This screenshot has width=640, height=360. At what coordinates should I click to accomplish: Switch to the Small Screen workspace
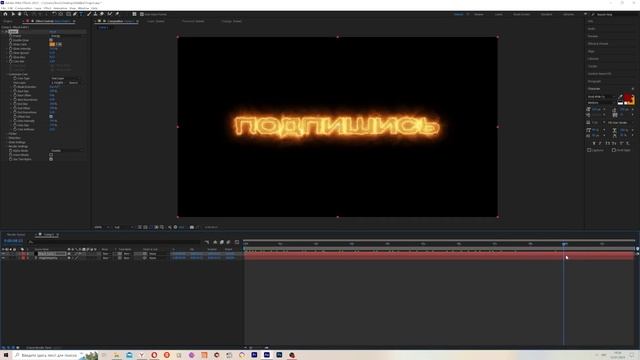(x=522, y=14)
